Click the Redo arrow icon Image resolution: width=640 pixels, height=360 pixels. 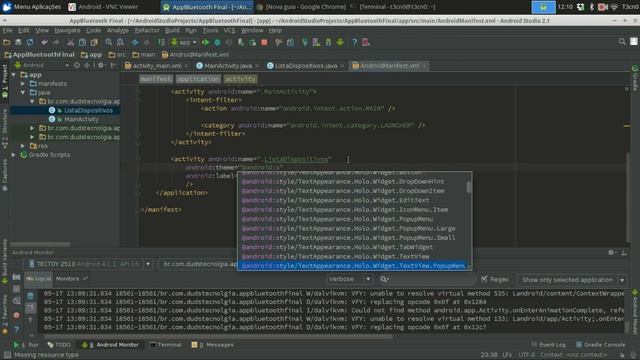pos(56,42)
